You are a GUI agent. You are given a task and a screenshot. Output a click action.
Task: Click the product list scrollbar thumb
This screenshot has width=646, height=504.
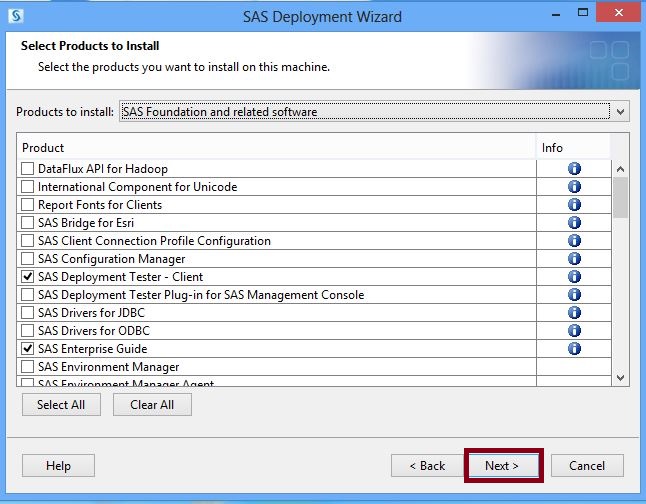(620, 198)
